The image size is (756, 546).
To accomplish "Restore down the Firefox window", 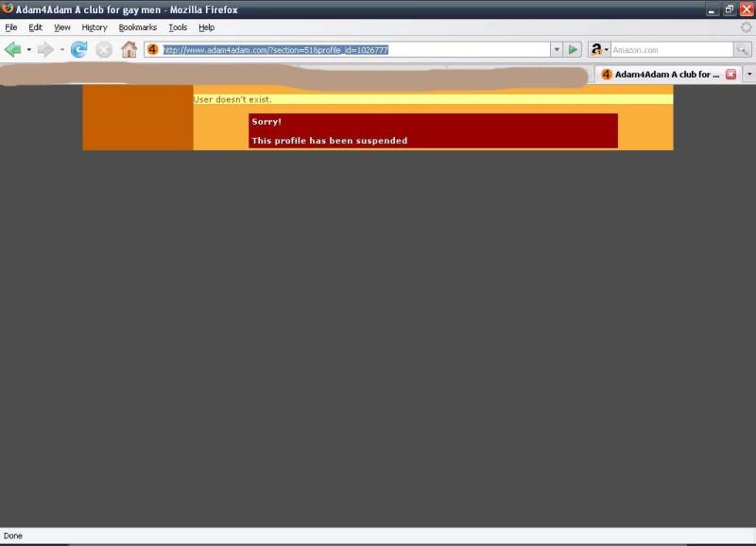I will [x=729, y=9].
